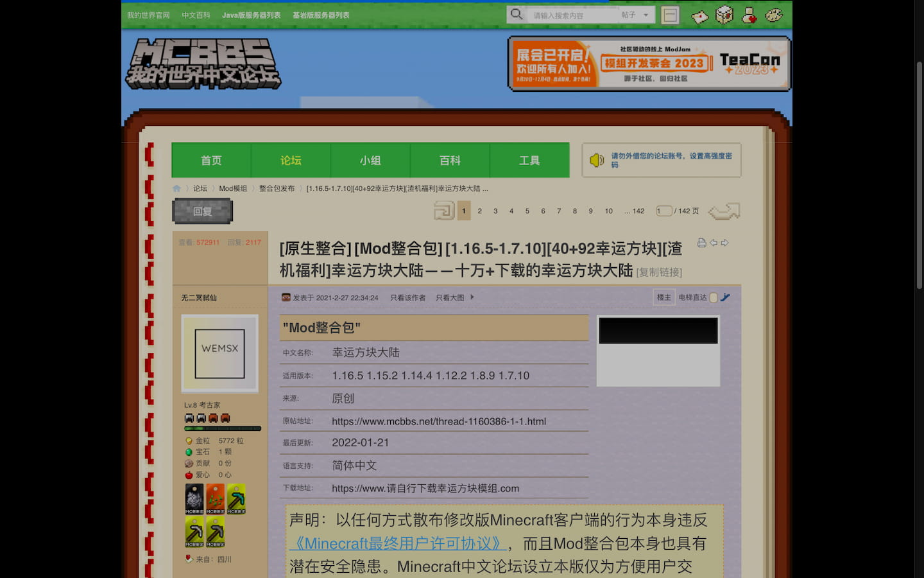This screenshot has height=578, width=924.
Task: Open the user-with-heart icon in header
Action: coord(749,15)
